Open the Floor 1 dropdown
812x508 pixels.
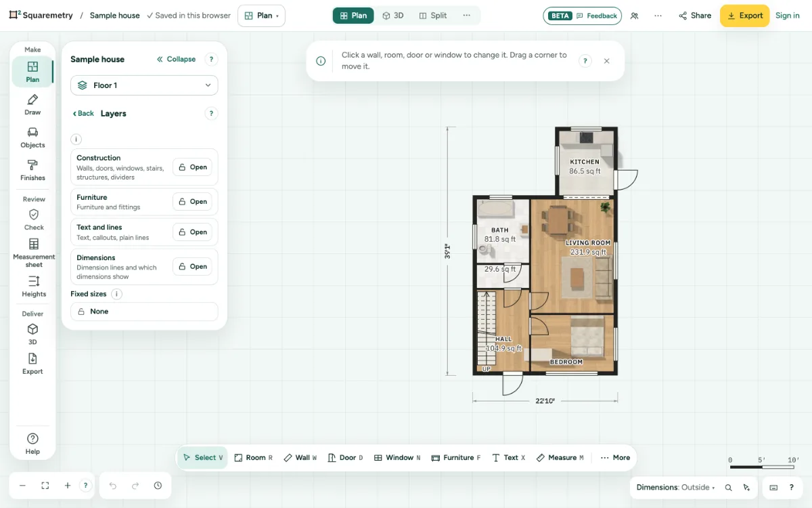[144, 85]
